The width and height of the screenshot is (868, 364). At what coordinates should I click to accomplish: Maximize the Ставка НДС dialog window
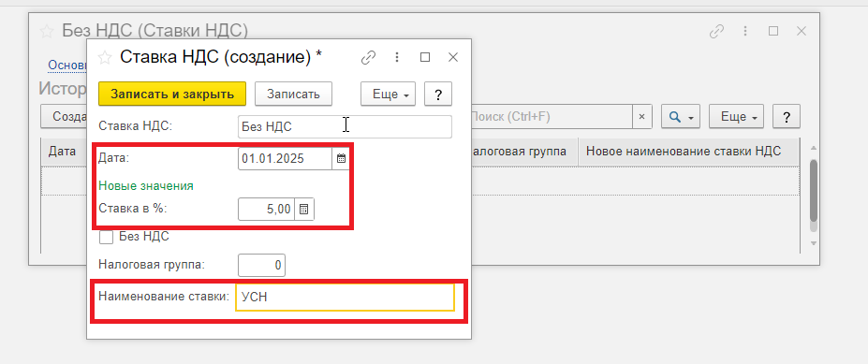point(425,57)
